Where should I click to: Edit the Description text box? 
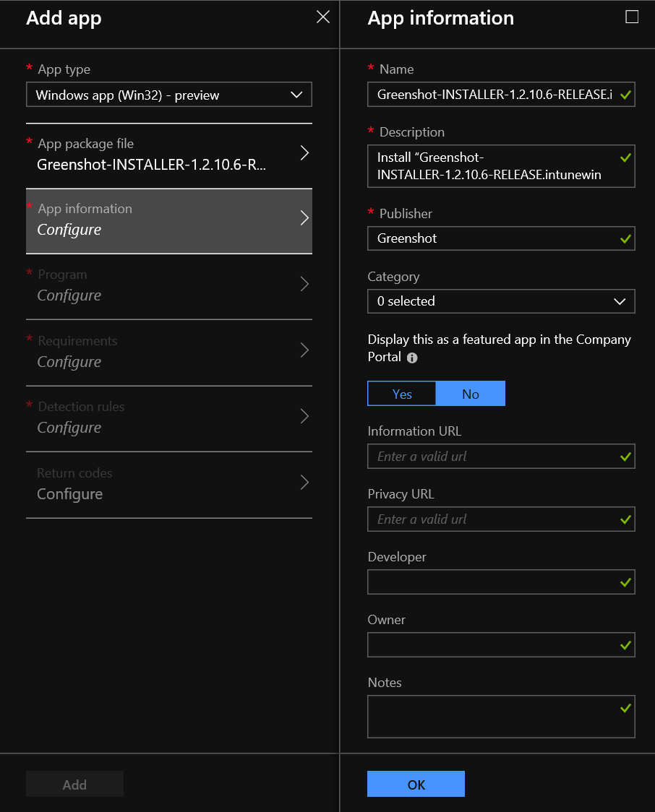(501, 166)
